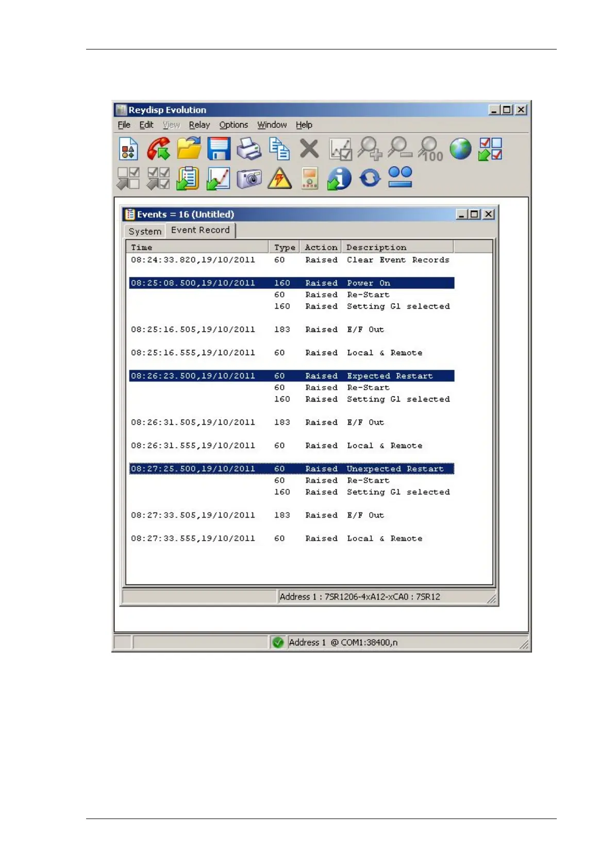Print with the printer toolbar icon
Screen dimensions: 614x868
pyautogui.click(x=249, y=149)
